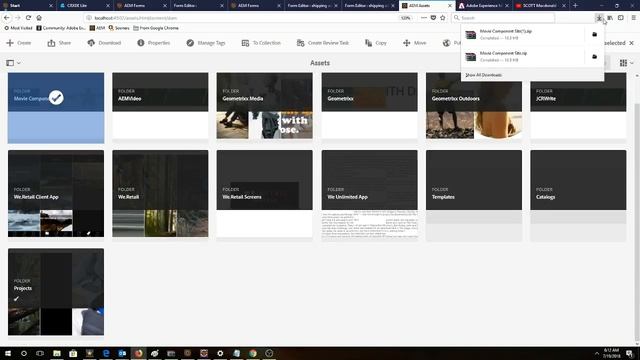Open the Projects folder card

pos(56,292)
